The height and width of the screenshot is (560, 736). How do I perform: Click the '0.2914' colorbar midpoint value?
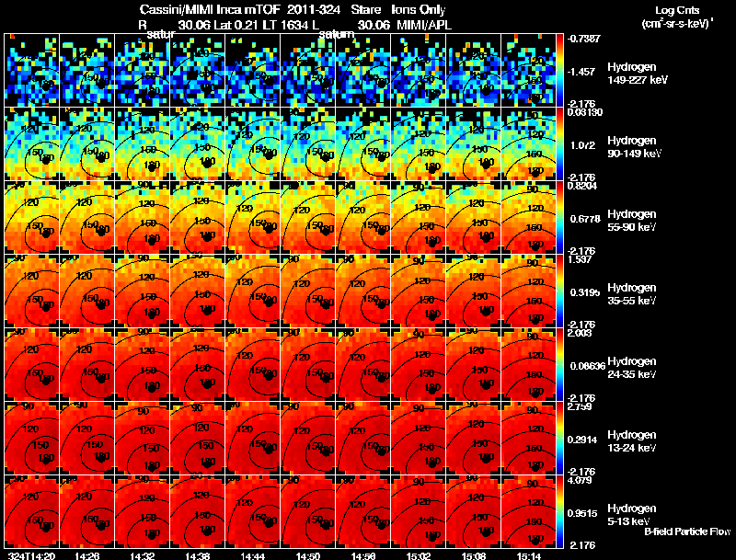click(x=582, y=440)
